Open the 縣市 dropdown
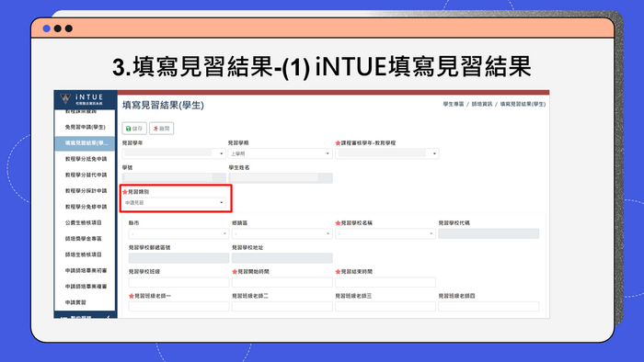 click(178, 233)
